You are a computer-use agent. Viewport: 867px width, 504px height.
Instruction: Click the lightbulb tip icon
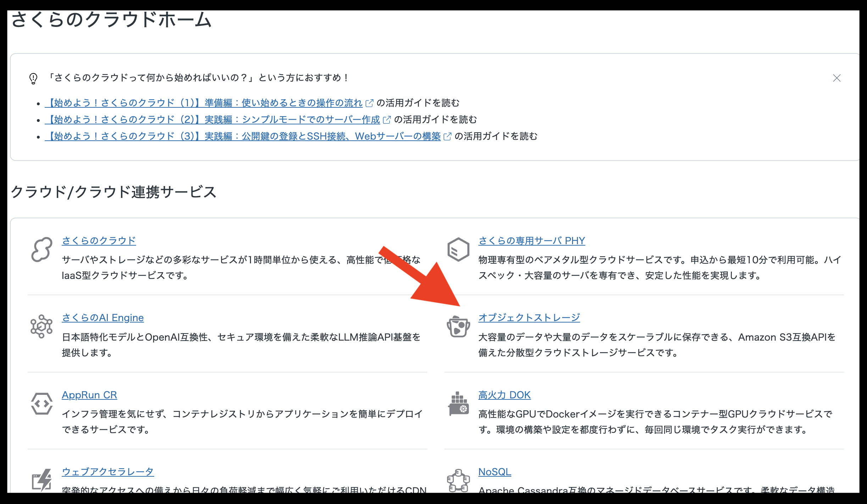[x=33, y=78]
